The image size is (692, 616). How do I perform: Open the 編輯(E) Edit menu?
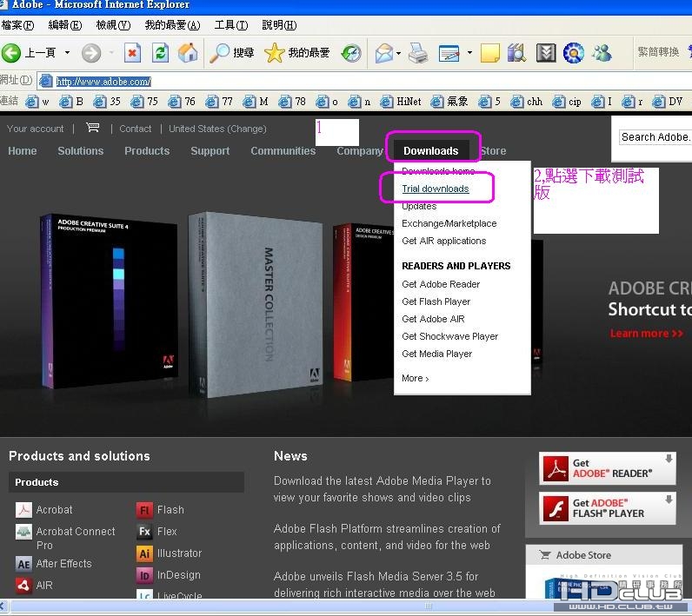coord(65,25)
